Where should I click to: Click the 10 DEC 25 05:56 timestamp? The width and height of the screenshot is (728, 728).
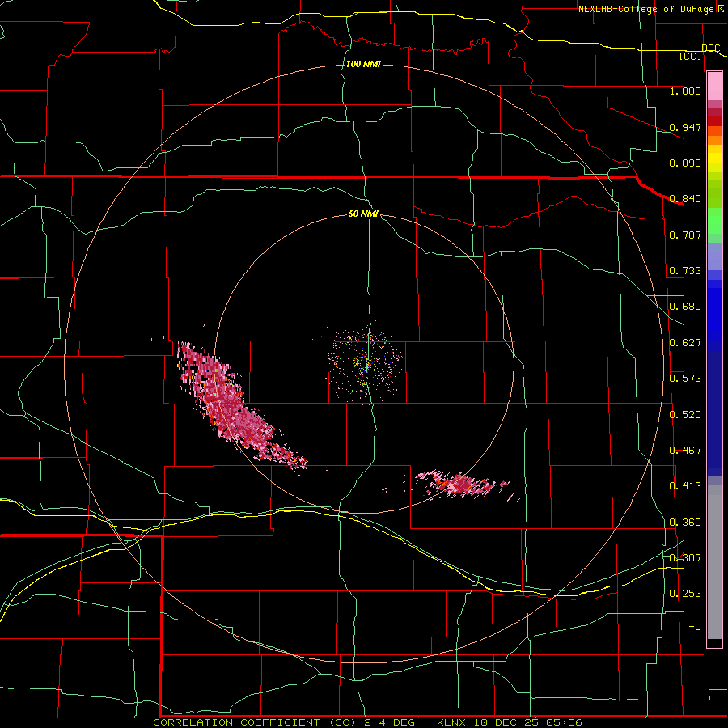pyautogui.click(x=528, y=722)
